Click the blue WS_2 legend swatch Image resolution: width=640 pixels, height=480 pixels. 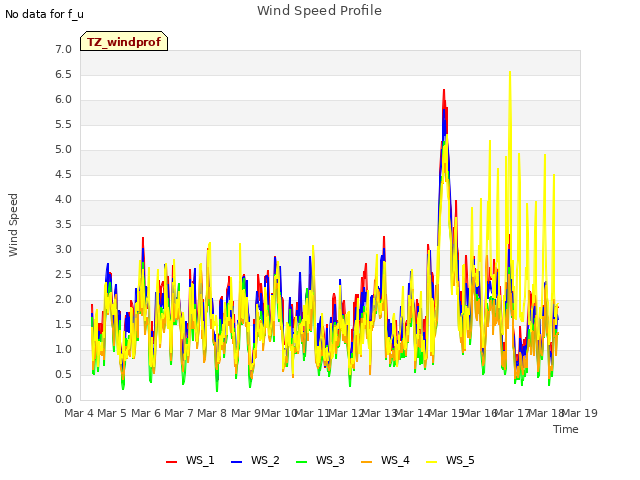coord(236,461)
